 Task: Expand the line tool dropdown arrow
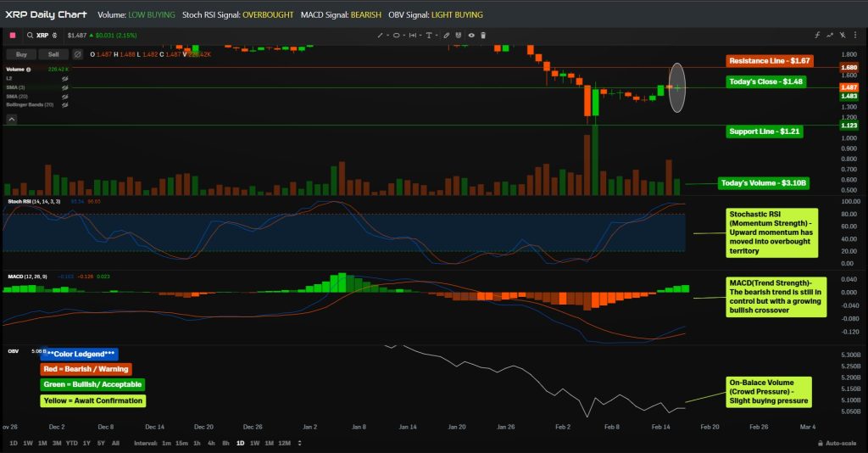387,35
